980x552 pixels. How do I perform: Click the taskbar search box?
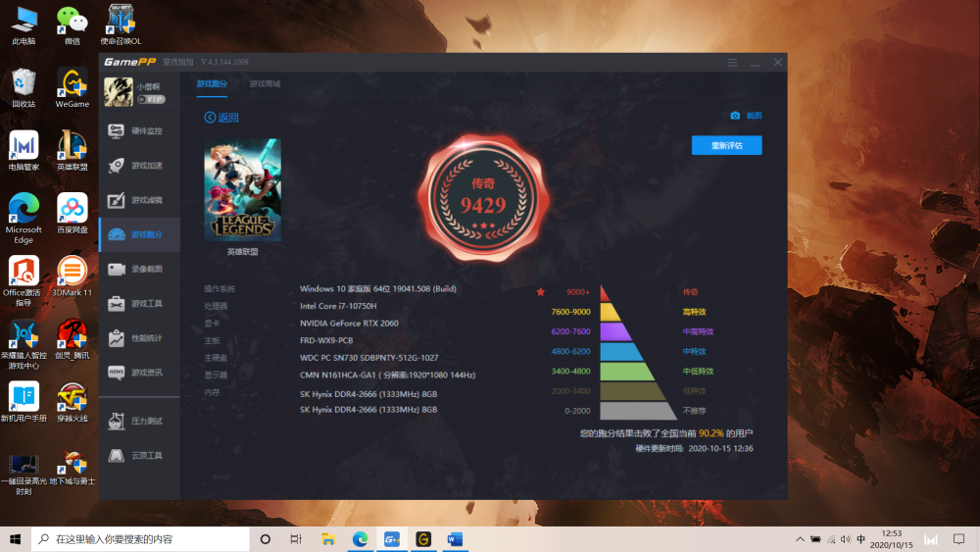[140, 539]
